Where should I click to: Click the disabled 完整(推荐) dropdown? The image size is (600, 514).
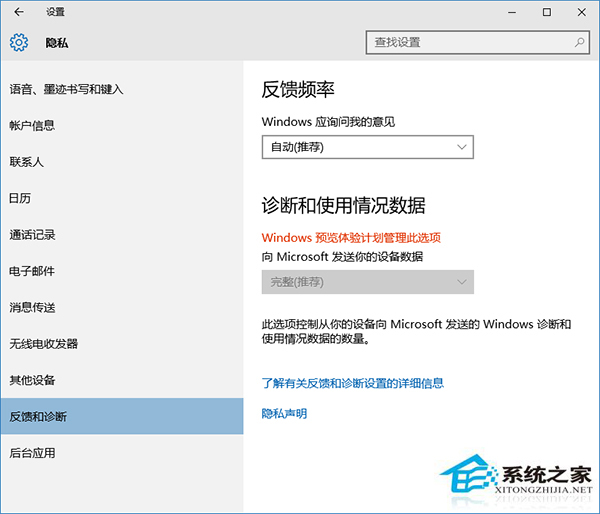(368, 282)
